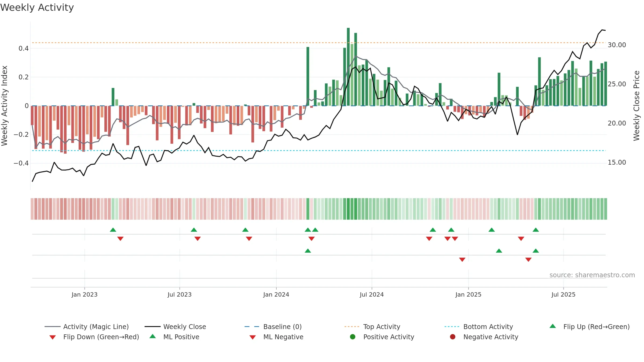Click the ML positive marker after Jan 2024
Viewport: 644px width, 362px height.
pyautogui.click(x=308, y=251)
